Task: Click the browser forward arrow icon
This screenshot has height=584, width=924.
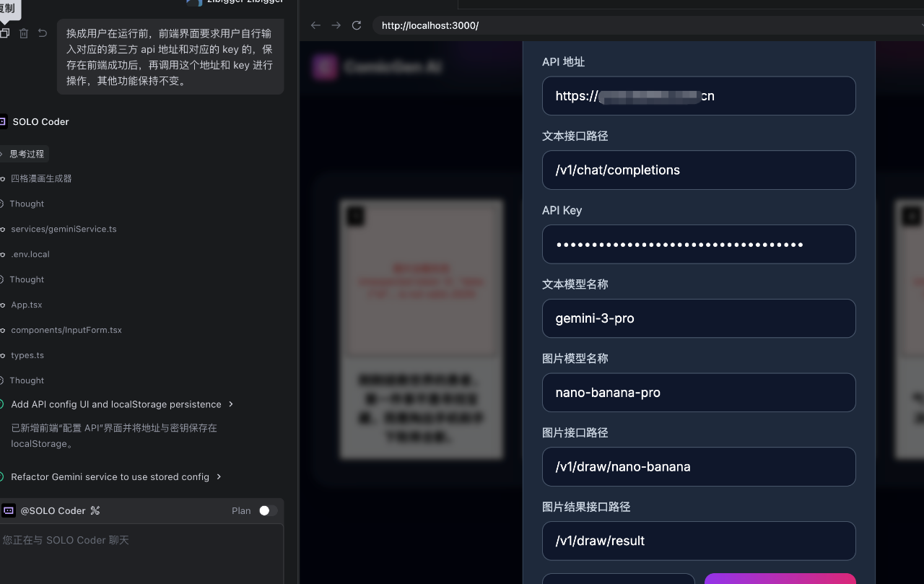Action: click(336, 25)
